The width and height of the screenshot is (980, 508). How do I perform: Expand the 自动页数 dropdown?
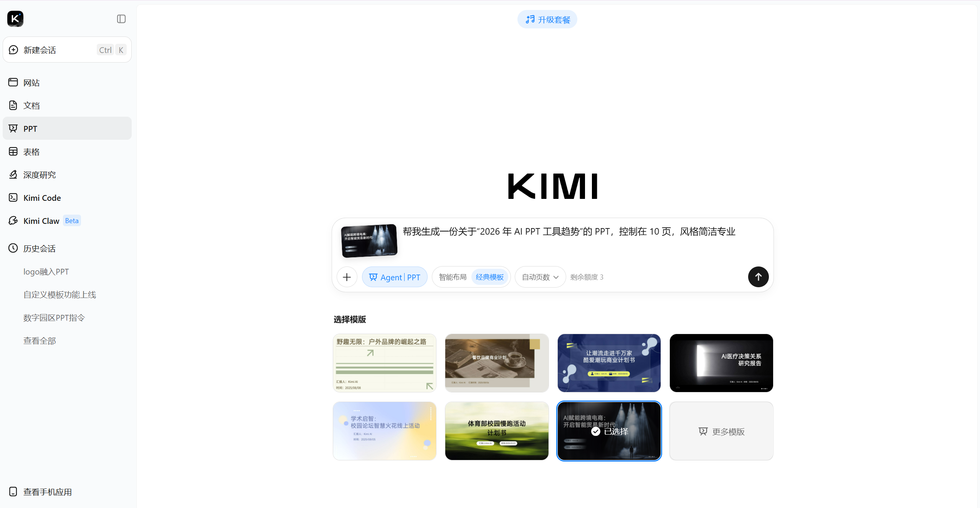pyautogui.click(x=540, y=277)
